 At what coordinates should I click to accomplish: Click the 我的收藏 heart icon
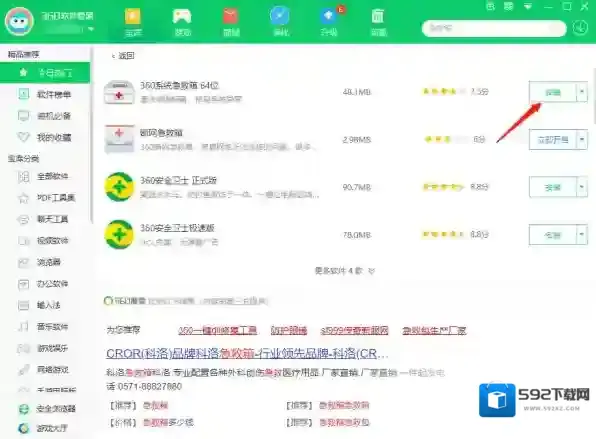coord(24,137)
